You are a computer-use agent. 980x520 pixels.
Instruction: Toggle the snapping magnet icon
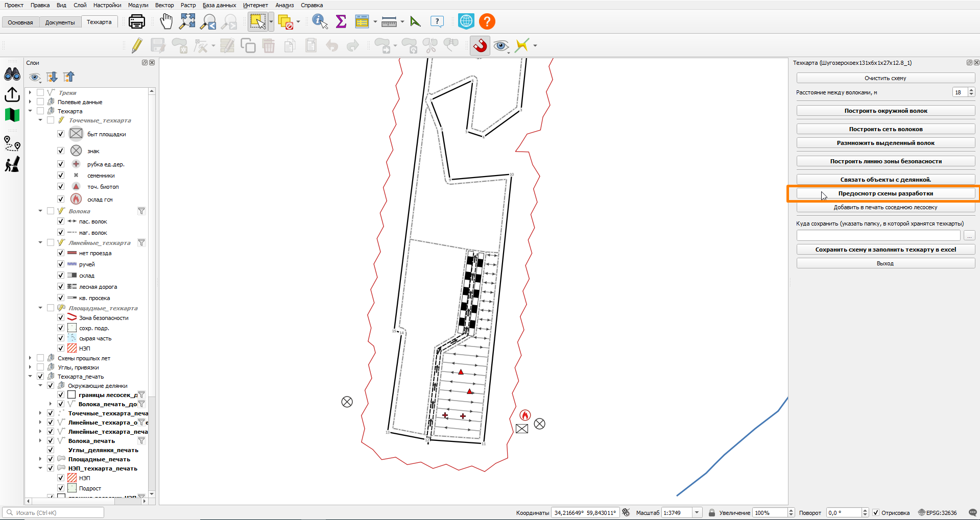480,45
